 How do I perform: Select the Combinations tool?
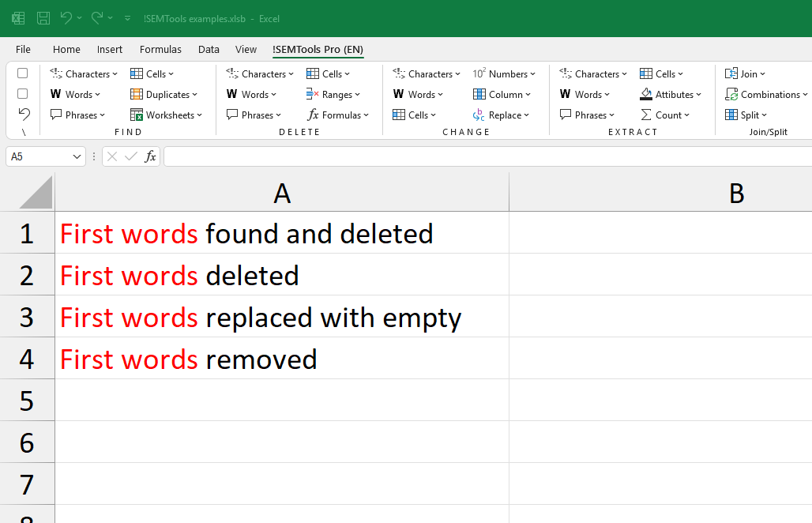click(x=765, y=94)
